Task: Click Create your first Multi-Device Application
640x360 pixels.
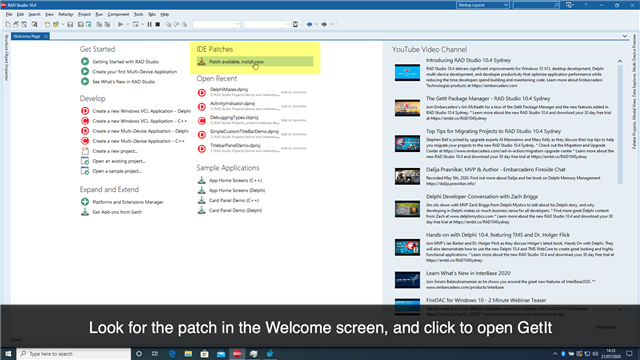Action: (x=135, y=72)
